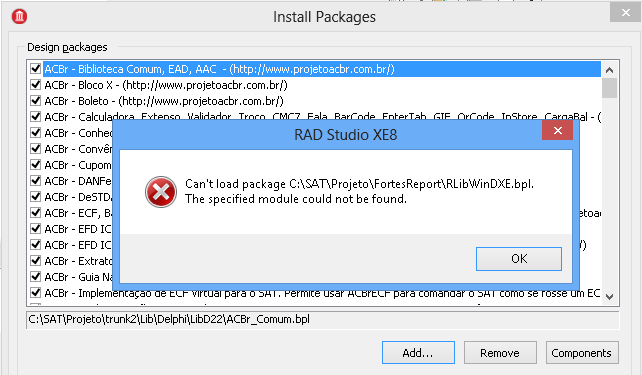Image resolution: width=642 pixels, height=375 pixels.
Task: Close the RAD Studio XE8 error dialog
Action: pyautogui.click(x=557, y=131)
